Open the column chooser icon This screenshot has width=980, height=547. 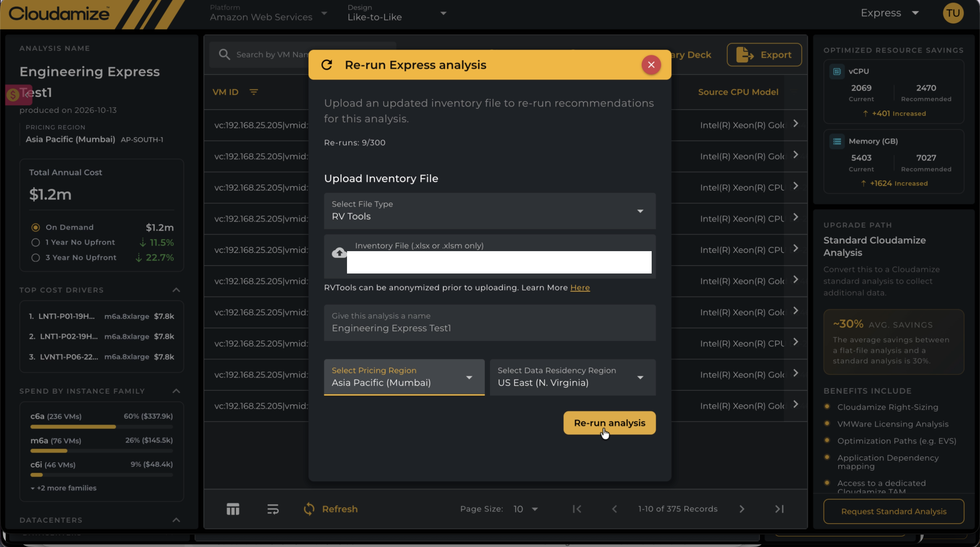pos(233,509)
